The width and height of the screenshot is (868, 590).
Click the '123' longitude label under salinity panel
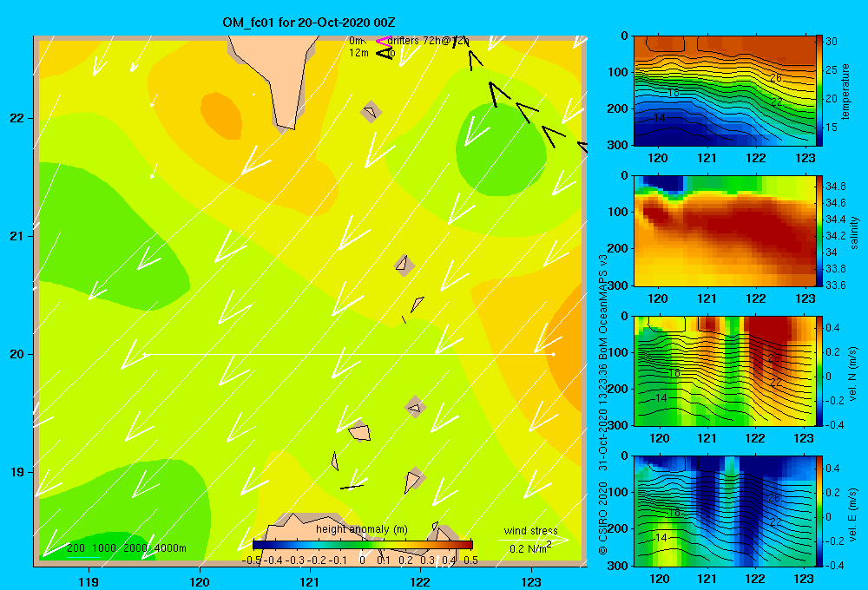tap(805, 298)
